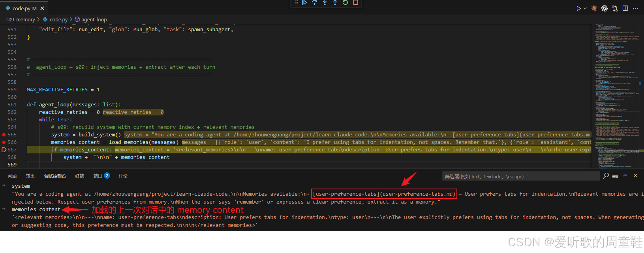Screen dimensions: 644x253
Task: Focus the debug console filter input
Action: coord(521,176)
